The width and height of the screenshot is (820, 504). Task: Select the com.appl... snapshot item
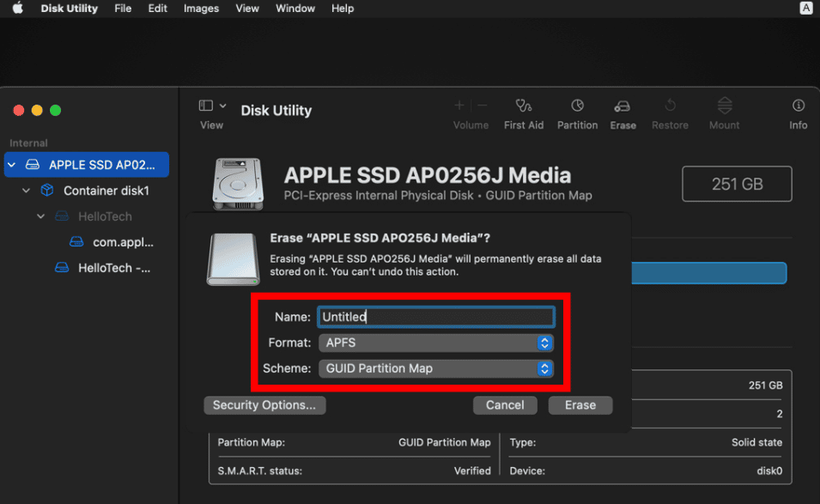(x=123, y=242)
